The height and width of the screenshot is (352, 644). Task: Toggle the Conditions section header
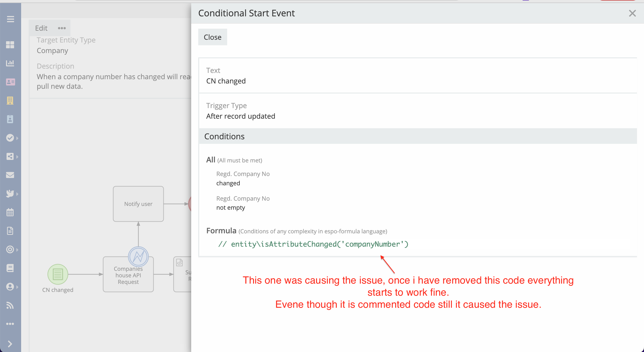point(224,136)
